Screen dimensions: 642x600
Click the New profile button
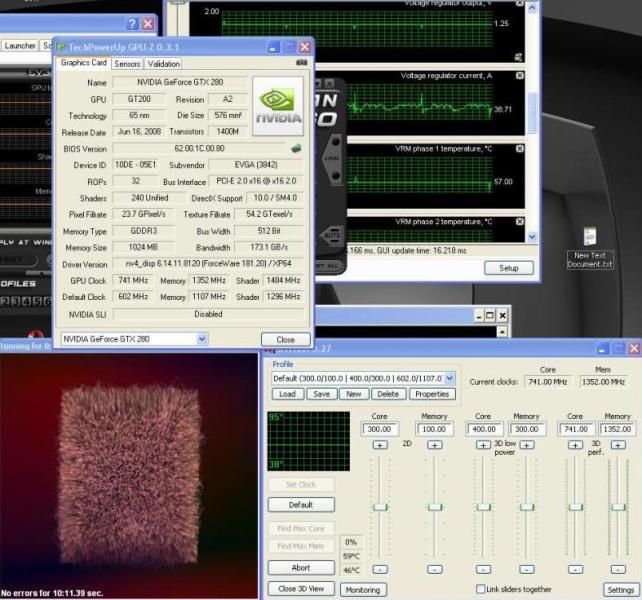tap(354, 394)
